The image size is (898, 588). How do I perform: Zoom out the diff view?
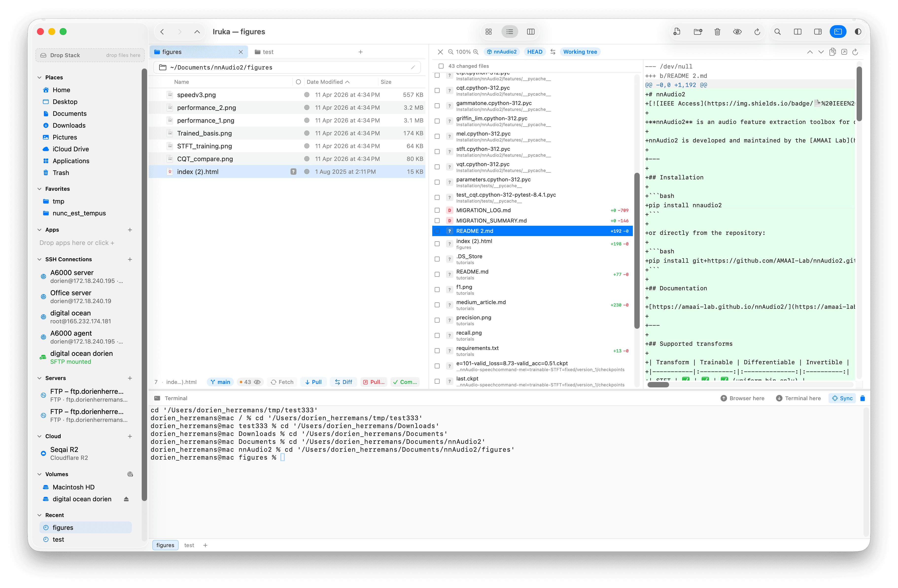[x=450, y=52]
